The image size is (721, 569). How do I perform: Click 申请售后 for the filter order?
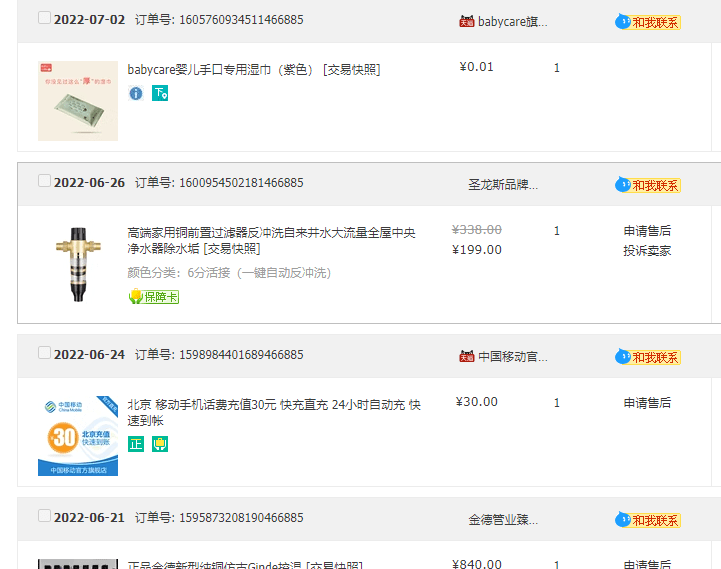pos(647,230)
